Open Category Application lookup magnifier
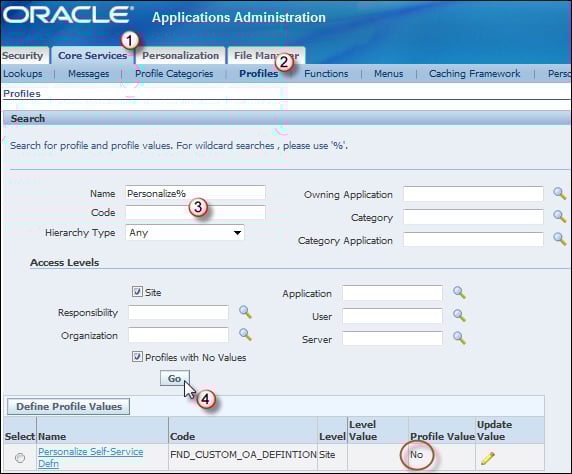 pos(559,239)
